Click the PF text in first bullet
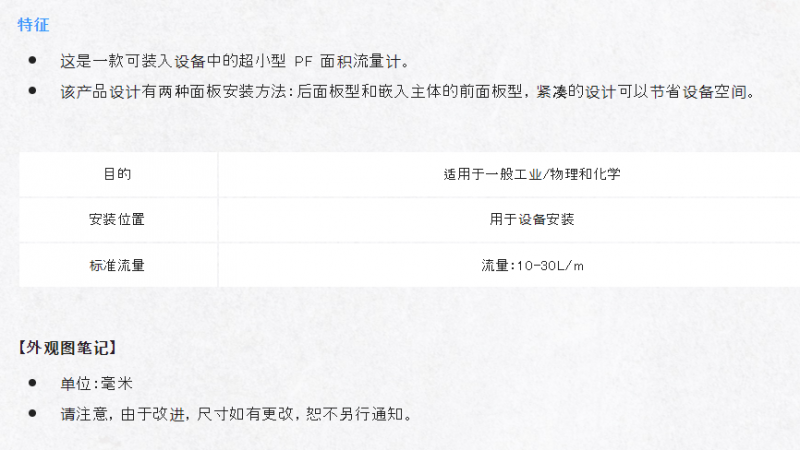 pyautogui.click(x=303, y=62)
